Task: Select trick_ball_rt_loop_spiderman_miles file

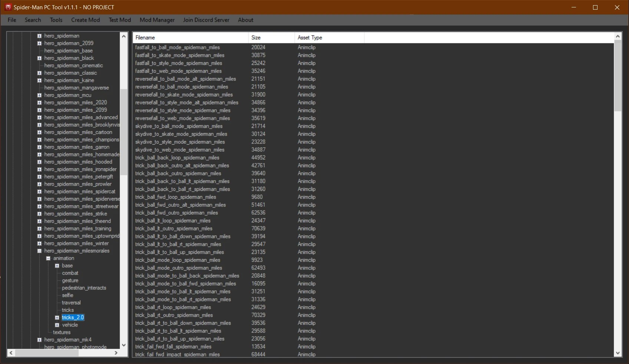Action: pos(173,307)
